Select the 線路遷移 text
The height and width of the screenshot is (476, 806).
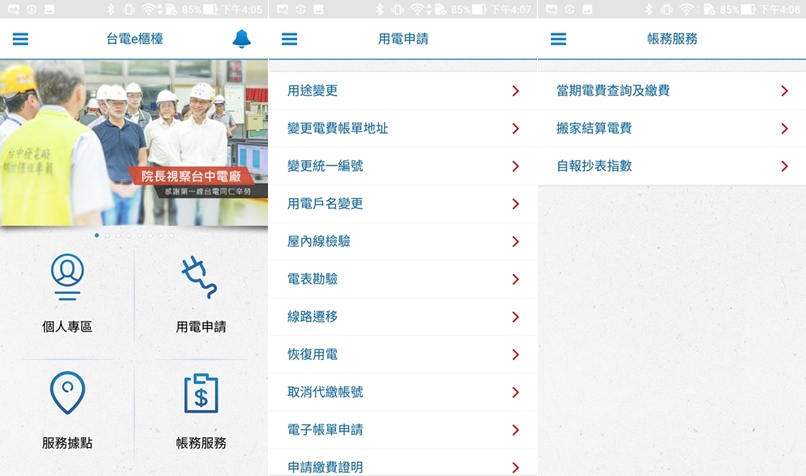pos(313,317)
